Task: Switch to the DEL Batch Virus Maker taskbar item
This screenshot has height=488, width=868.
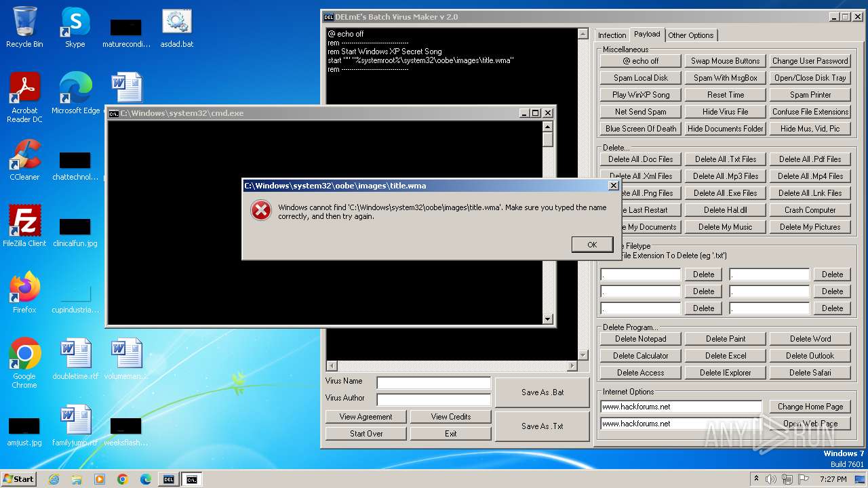Action: point(169,479)
